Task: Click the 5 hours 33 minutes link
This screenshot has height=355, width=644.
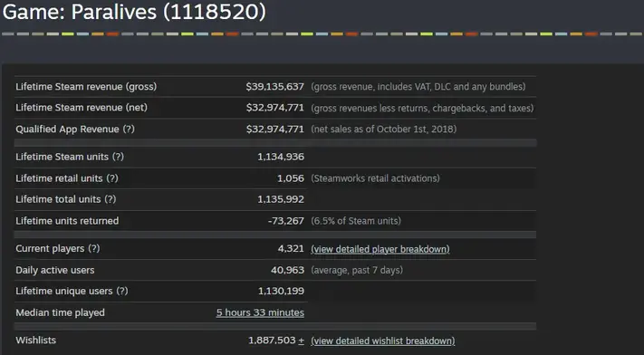Action: (260, 312)
